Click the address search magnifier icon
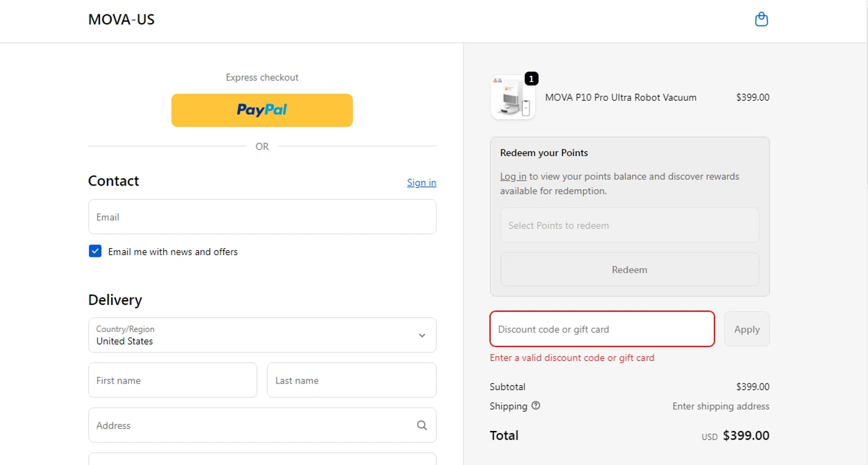The width and height of the screenshot is (868, 465). (422, 425)
